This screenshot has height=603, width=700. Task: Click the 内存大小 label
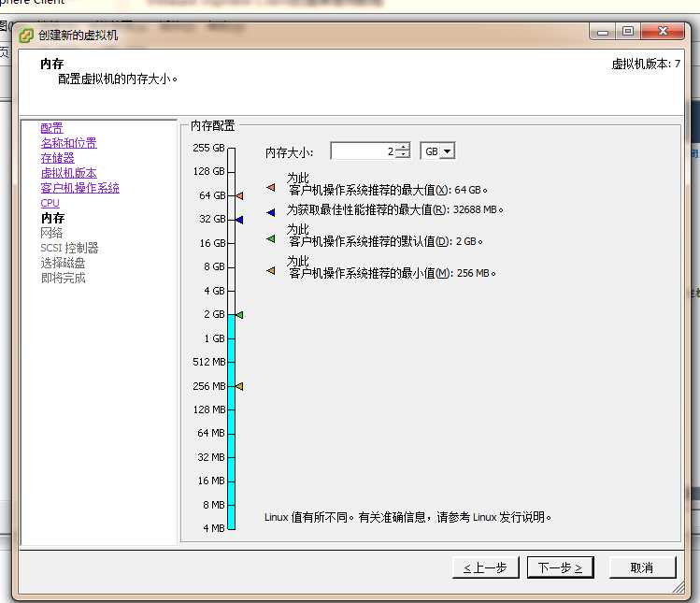[x=290, y=152]
